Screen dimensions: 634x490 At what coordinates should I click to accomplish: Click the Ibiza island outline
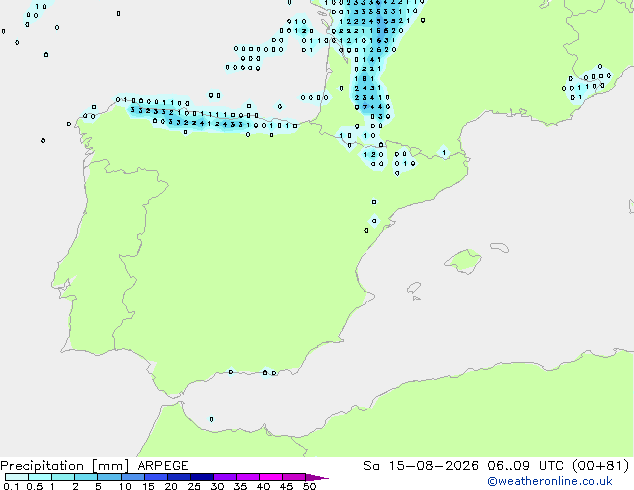point(414,288)
